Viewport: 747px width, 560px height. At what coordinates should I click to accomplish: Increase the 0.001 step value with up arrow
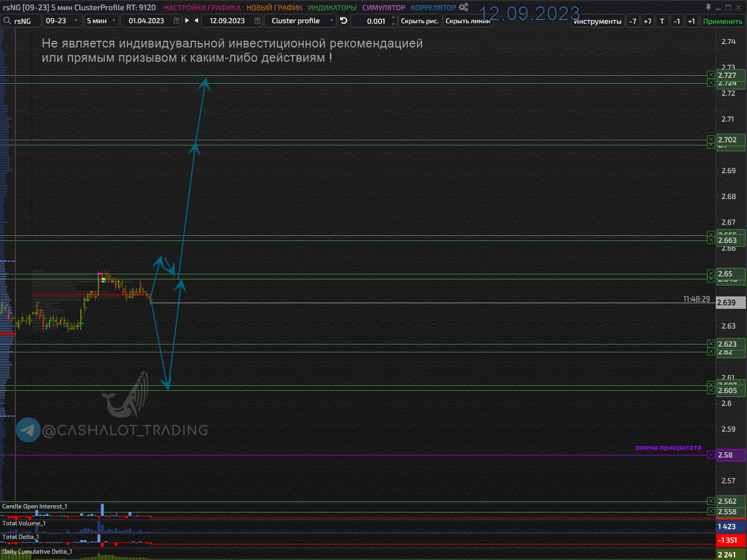coord(393,18)
